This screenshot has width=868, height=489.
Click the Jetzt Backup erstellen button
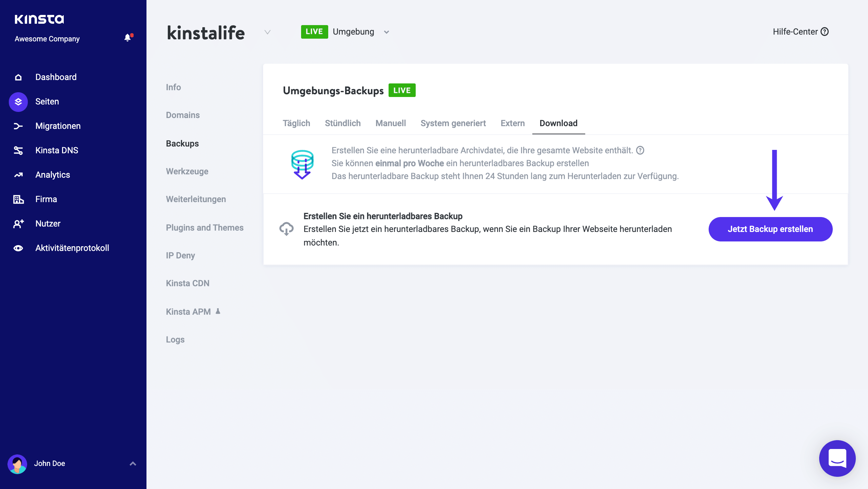770,229
